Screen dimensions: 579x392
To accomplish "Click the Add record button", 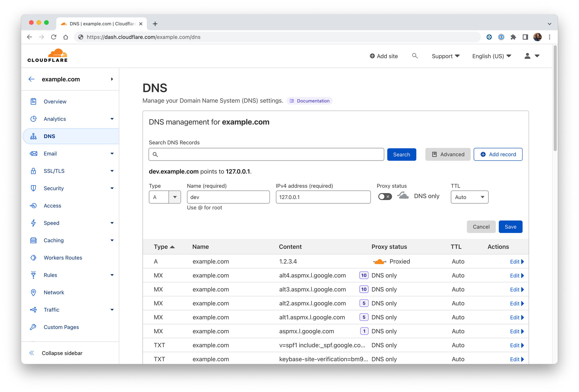I will tap(499, 154).
